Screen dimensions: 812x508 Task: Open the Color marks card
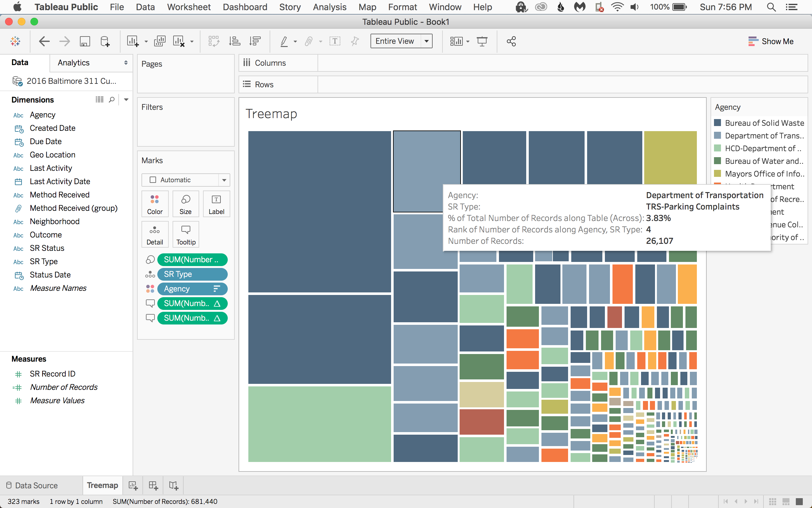155,204
